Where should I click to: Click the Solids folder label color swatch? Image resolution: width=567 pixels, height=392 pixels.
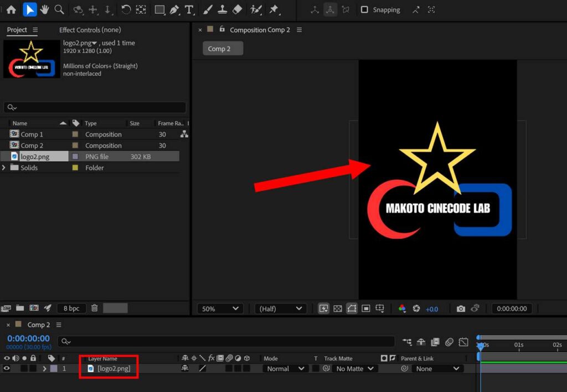point(75,167)
